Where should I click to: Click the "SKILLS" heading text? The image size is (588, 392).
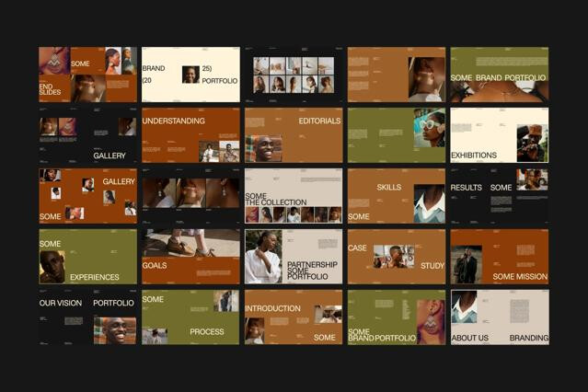(x=389, y=187)
